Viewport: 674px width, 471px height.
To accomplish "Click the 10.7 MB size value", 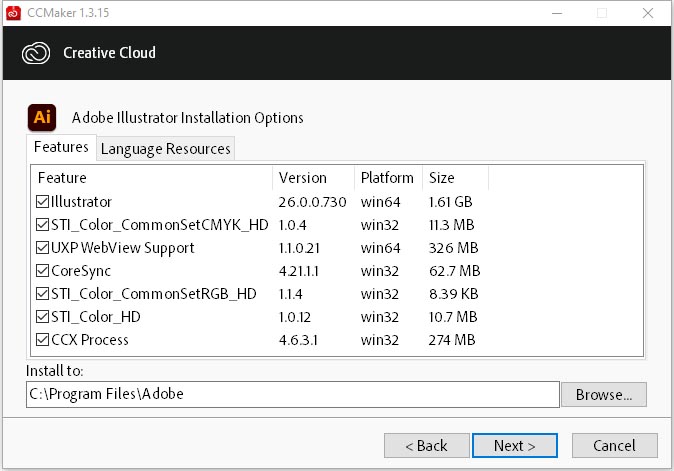I will point(453,317).
